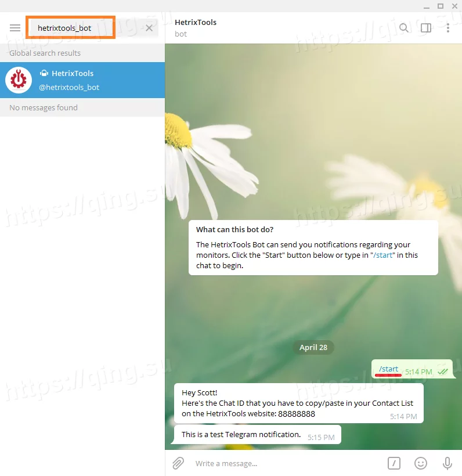The width and height of the screenshot is (462, 476).
Task: Select the 'Hey Scott!' Chat ID message
Action: (299, 403)
